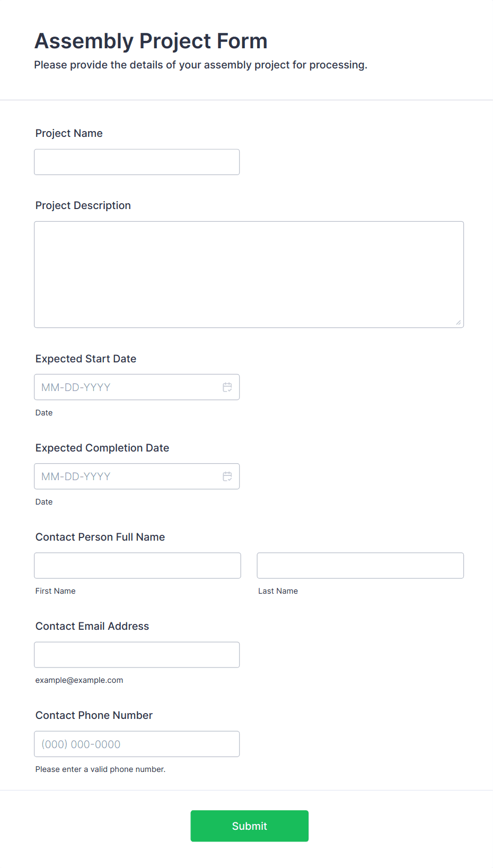Select the Contact Email Address field

click(x=137, y=655)
